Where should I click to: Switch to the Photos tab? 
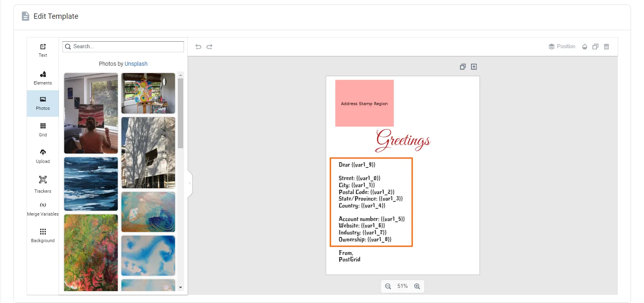(x=43, y=103)
